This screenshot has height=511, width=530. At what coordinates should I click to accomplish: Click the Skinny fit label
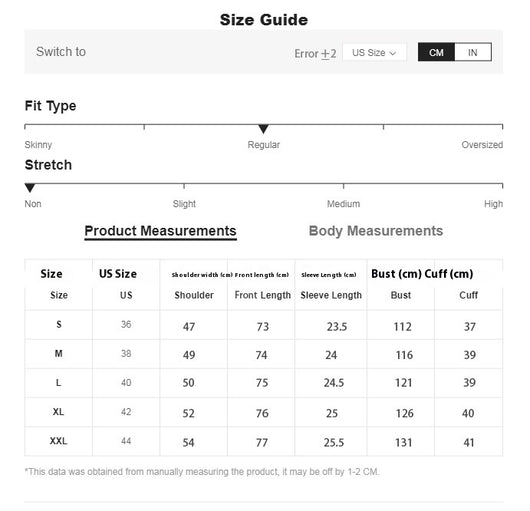[38, 145]
